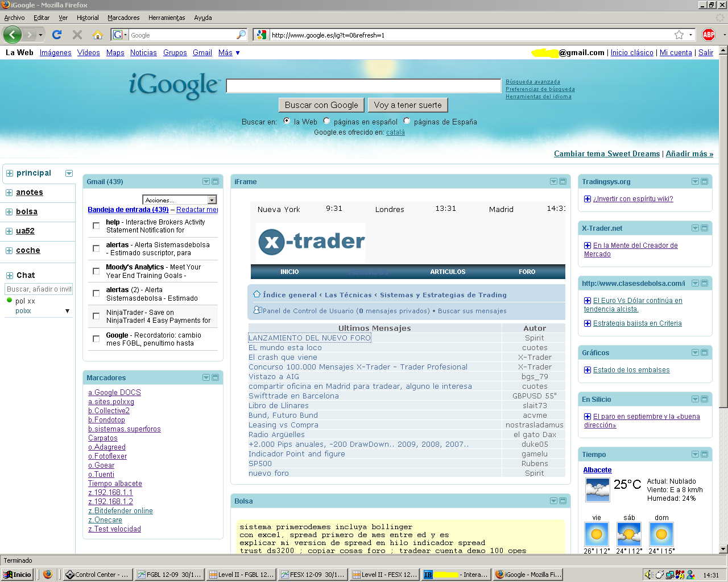
Task: Expand the '¿Invertir con espíritu wiki?' feed item
Action: pos(588,199)
